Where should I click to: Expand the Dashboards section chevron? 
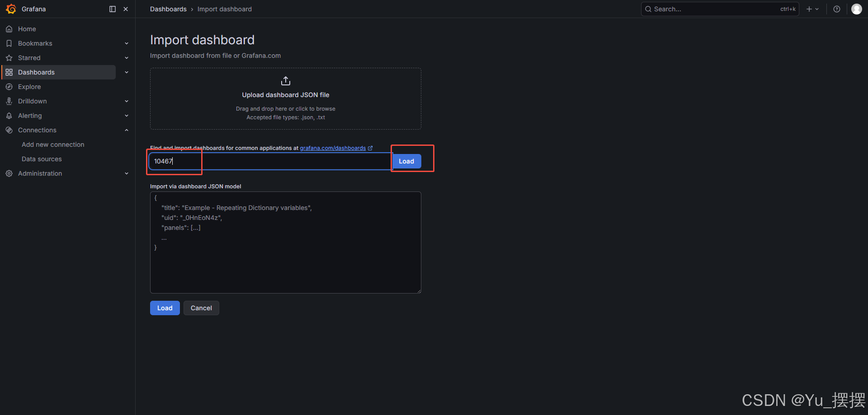point(127,72)
